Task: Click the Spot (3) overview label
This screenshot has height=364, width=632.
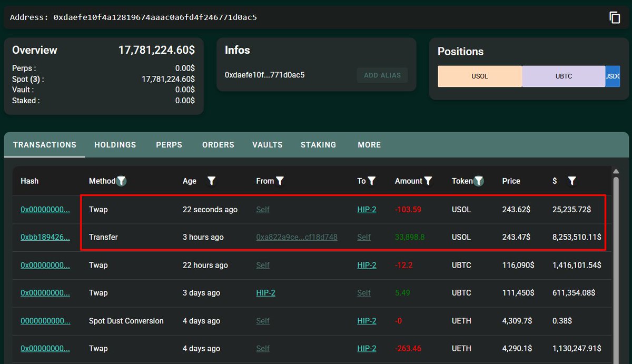Action: pyautogui.click(x=28, y=79)
